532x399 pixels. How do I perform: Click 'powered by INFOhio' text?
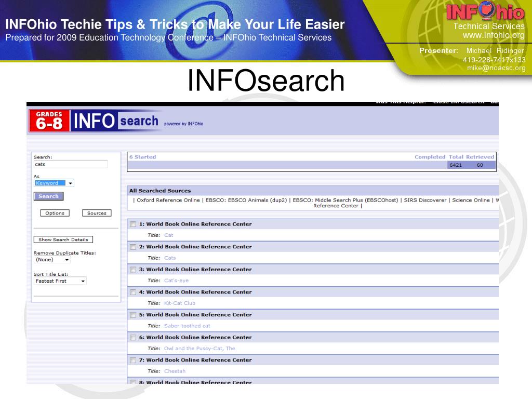(x=183, y=124)
